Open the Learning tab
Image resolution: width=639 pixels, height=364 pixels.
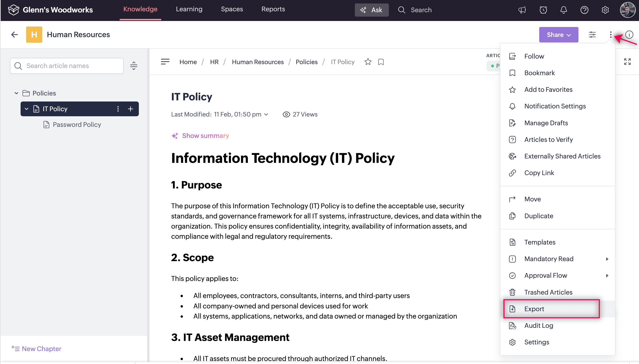[x=189, y=9]
